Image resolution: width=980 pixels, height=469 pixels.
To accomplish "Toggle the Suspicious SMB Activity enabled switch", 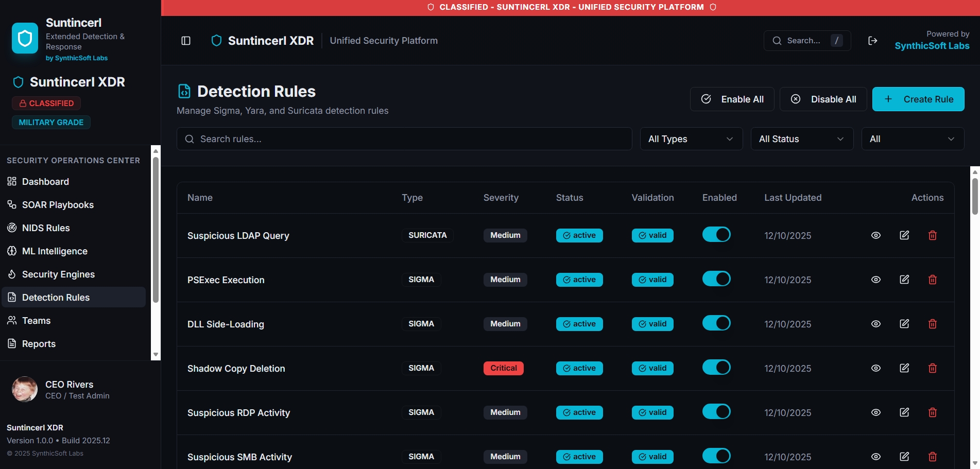I will [x=716, y=456].
